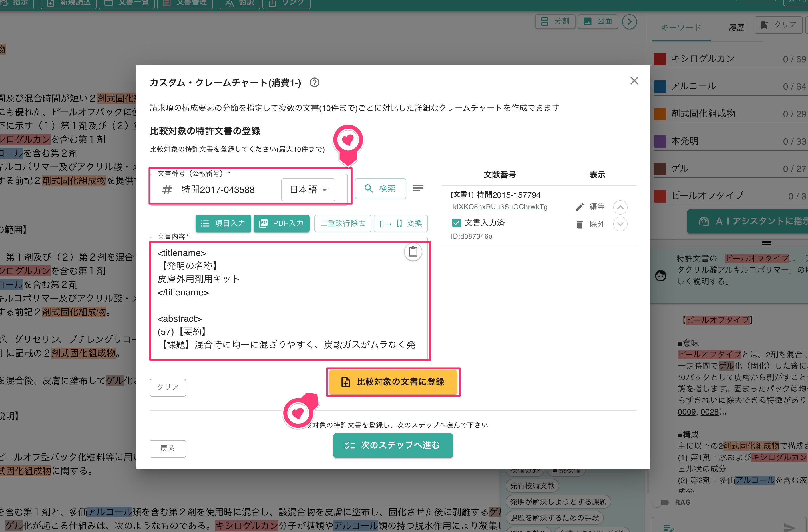Click the 剤式固化組成物 orange color swatch

point(660,114)
